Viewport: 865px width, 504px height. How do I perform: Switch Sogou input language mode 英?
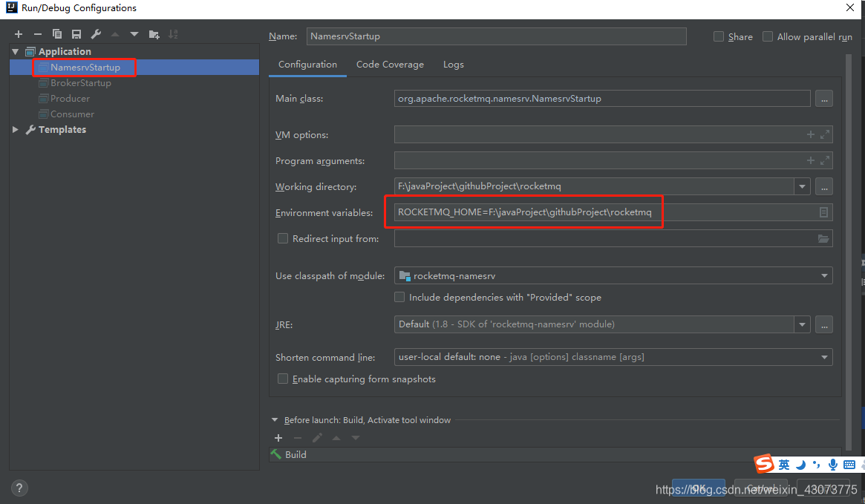(x=784, y=465)
